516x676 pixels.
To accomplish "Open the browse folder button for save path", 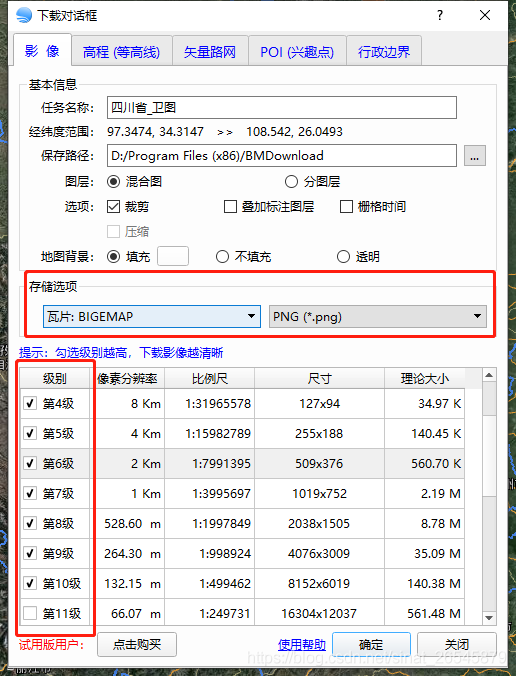I will point(475,156).
